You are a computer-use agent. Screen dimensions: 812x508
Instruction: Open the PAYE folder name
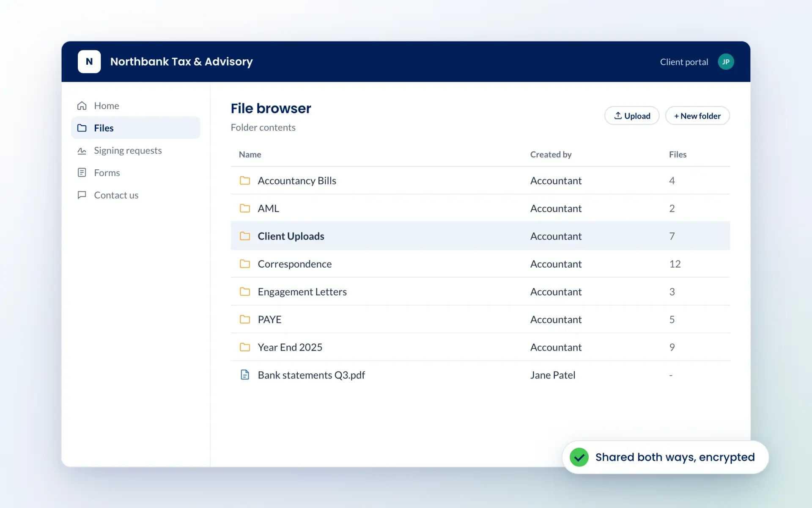pyautogui.click(x=269, y=319)
